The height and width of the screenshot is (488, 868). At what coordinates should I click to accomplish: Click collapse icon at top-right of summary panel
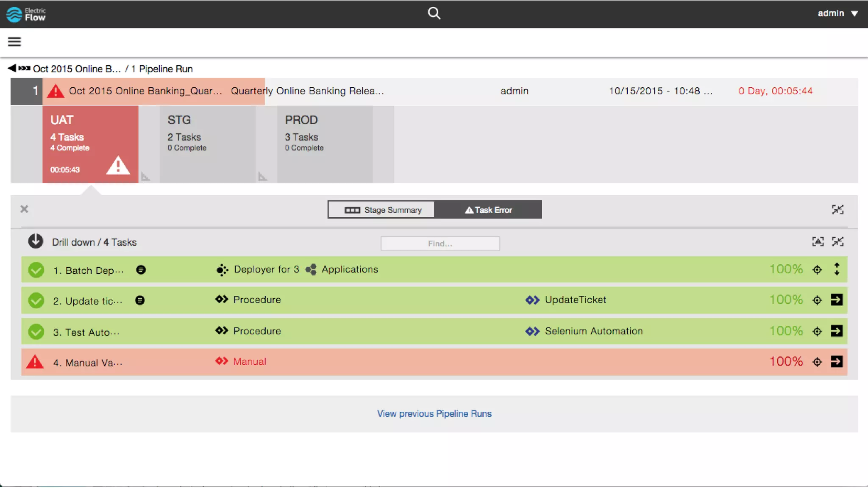[837, 209]
